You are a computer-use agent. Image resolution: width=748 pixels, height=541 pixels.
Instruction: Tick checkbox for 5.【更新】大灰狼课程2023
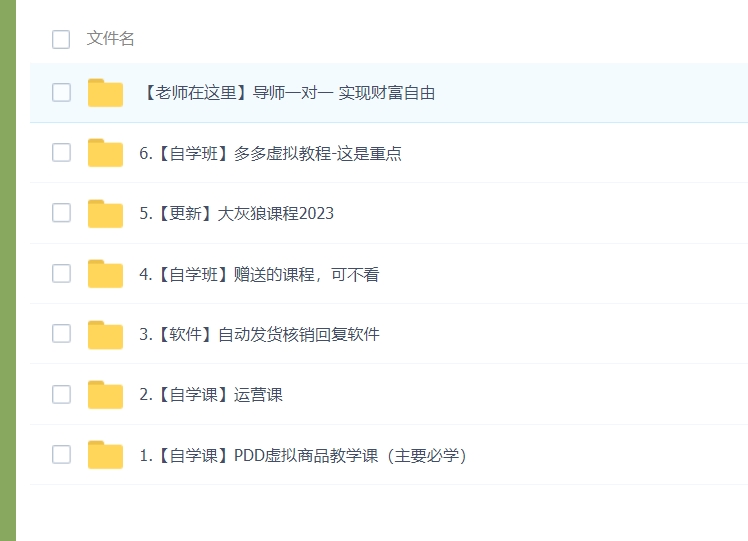click(x=61, y=213)
